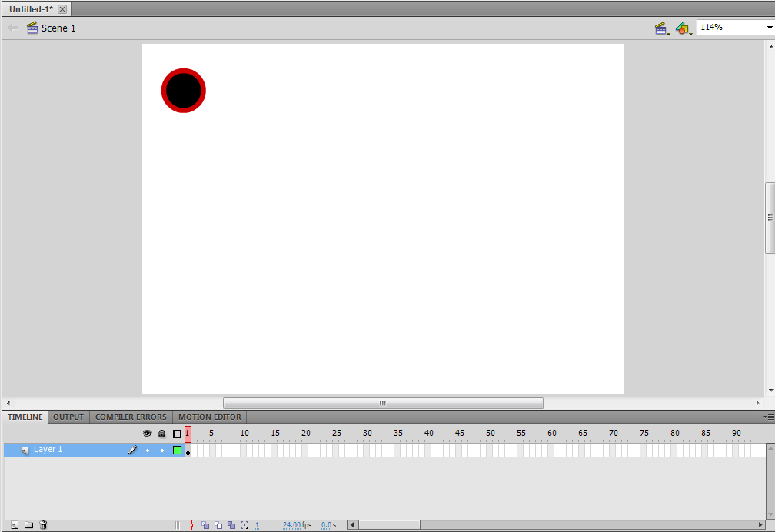
Task: Click the playhead at frame 1
Action: (188, 434)
